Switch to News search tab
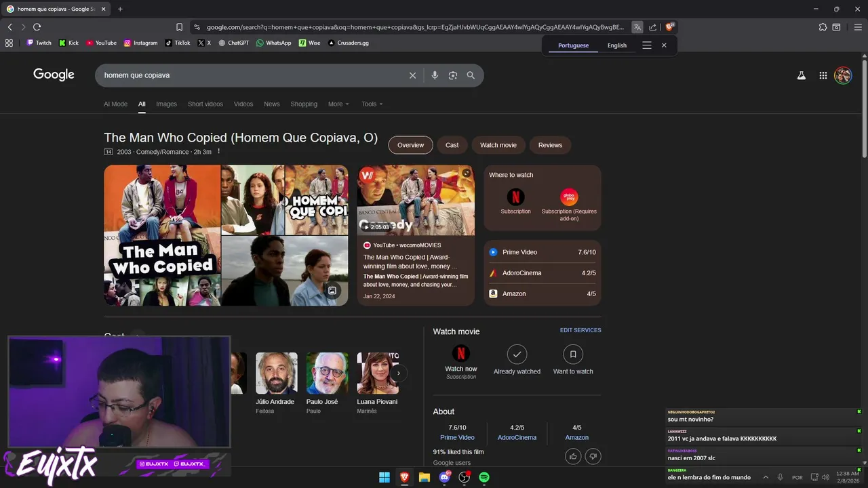The image size is (868, 488). click(x=272, y=104)
